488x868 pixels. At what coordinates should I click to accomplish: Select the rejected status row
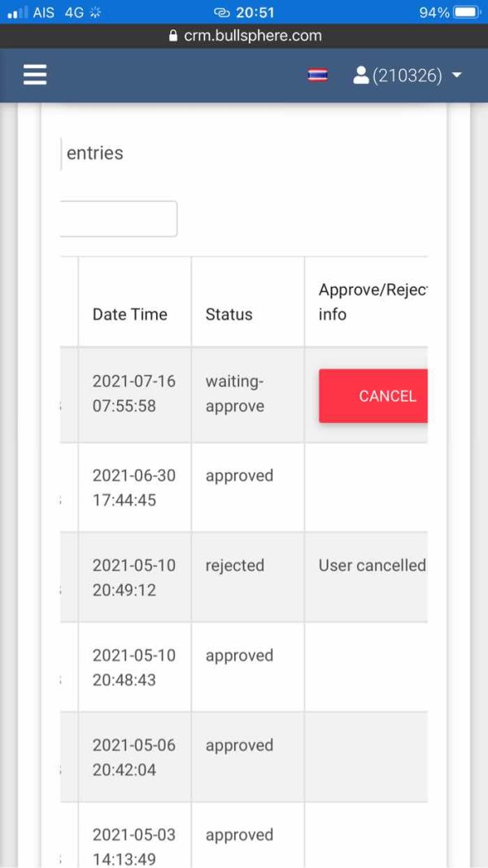coord(235,565)
